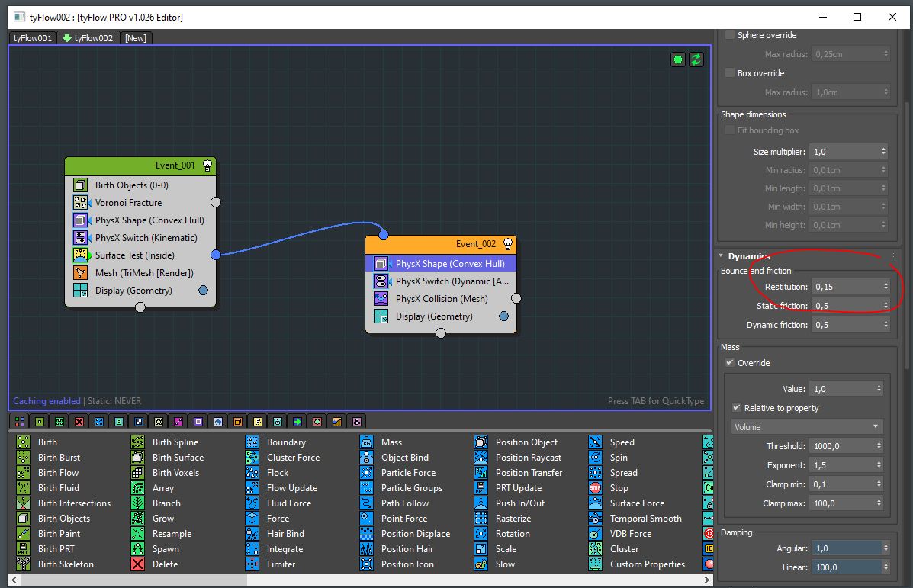Select the Spawn operator icon
The height and width of the screenshot is (588, 913).
click(137, 548)
